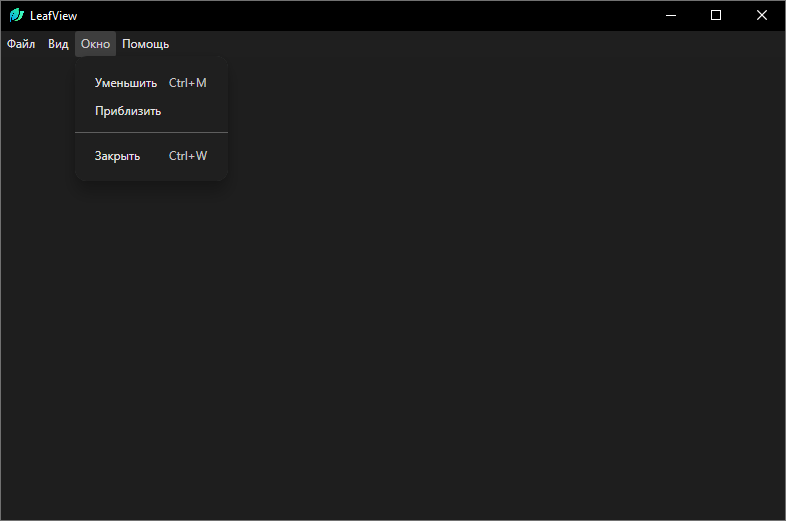This screenshot has height=521, width=786.
Task: Open the Файл menu
Action: click(x=21, y=44)
